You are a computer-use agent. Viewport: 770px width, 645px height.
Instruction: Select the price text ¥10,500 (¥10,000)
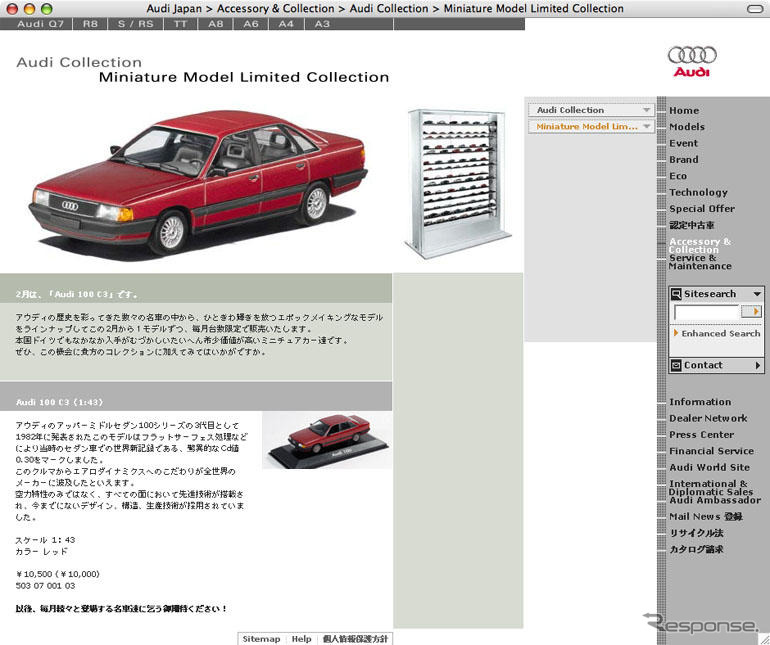[x=57, y=574]
